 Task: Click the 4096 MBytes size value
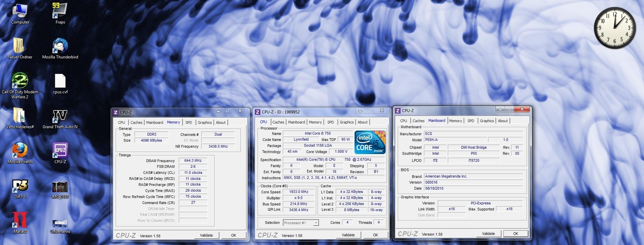(x=151, y=140)
